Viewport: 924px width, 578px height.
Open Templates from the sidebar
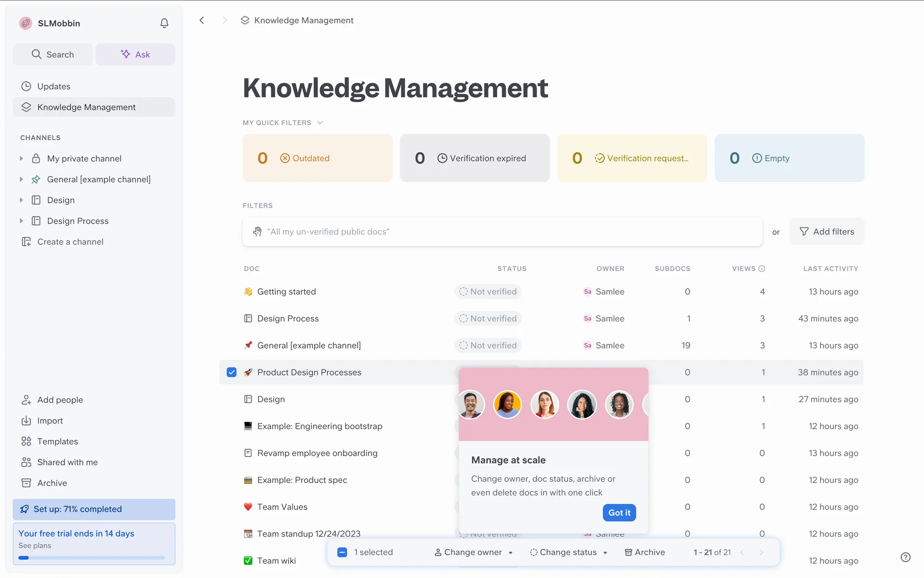[x=57, y=441]
